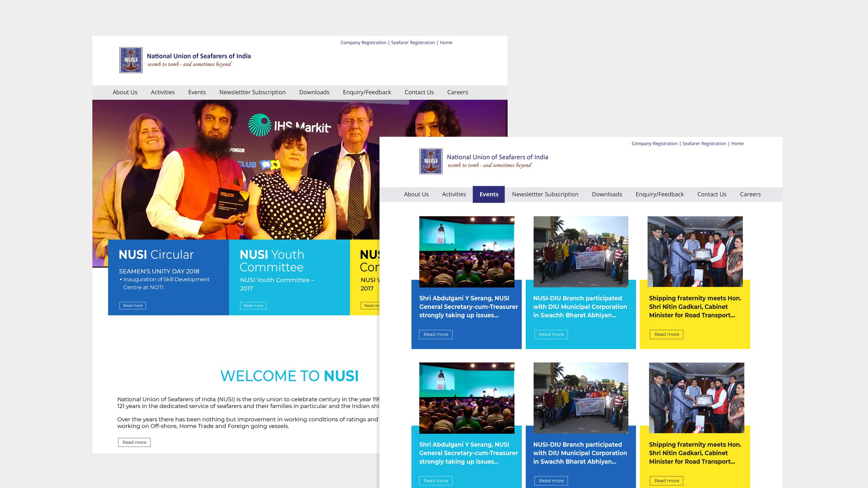Select the highlighted Events tab
Image resolution: width=868 pixels, height=488 pixels.
pyautogui.click(x=489, y=194)
